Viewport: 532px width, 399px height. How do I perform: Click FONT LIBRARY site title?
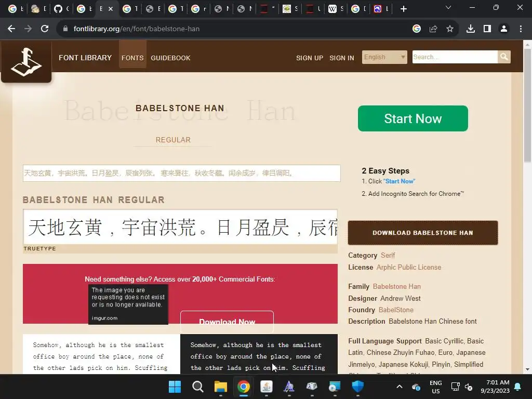point(85,58)
